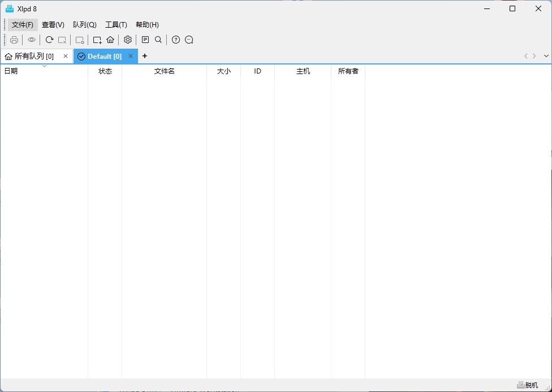Click the search magnifier icon
This screenshot has height=392, width=552.
tap(158, 40)
